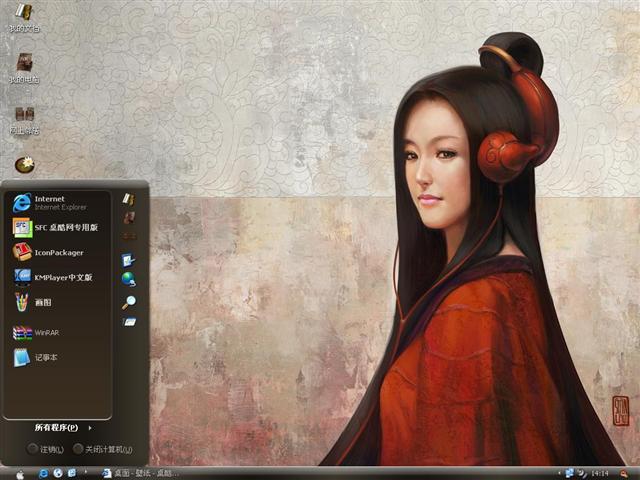This screenshot has height=480, width=640.
Task: Launch Internet Explorer from the quick launch bar
Action: (43, 473)
